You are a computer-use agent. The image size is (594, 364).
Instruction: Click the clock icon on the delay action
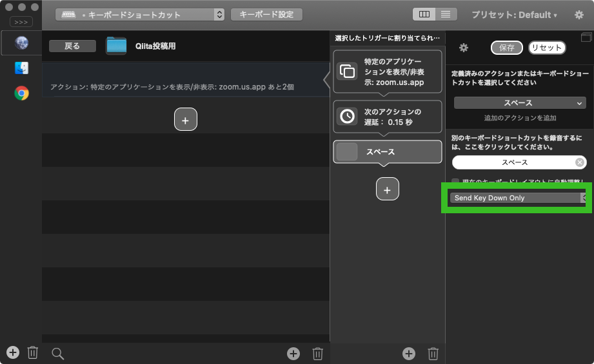tap(347, 117)
